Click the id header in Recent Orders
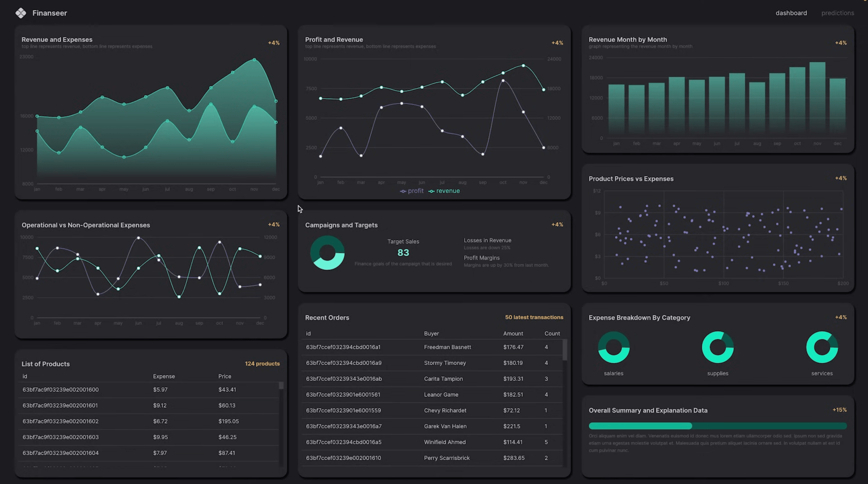 (x=308, y=333)
